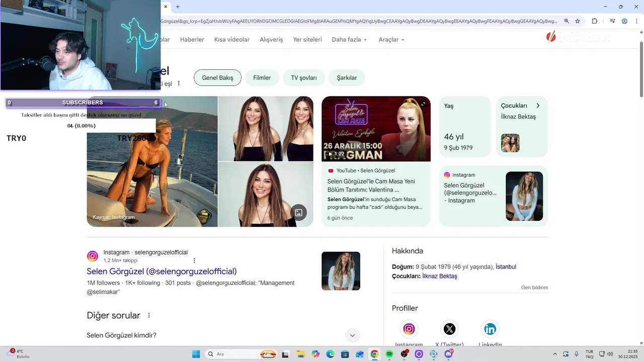Follow the İstanbul link in Hakkında
Image resolution: width=644 pixels, height=362 pixels.
point(506,266)
